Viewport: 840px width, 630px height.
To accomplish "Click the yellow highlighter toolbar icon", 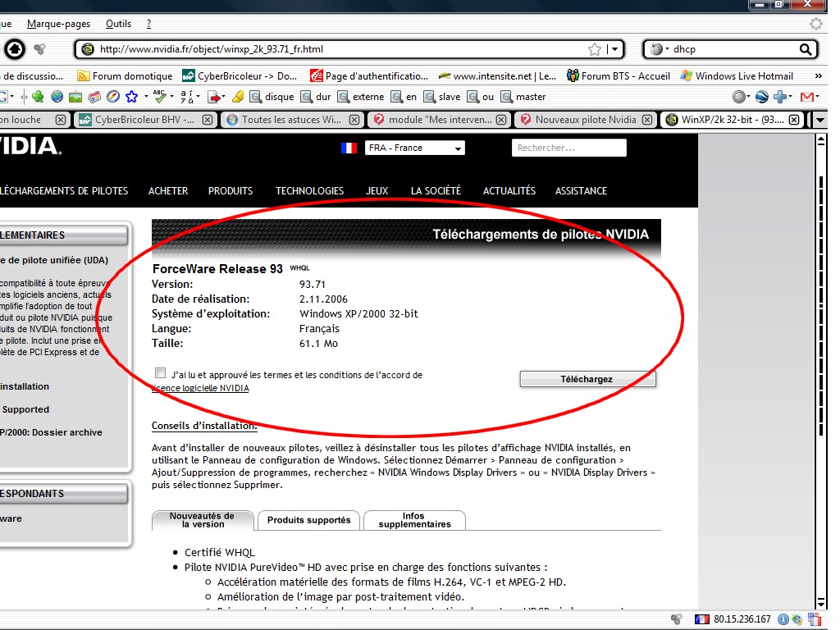I will pos(237,97).
